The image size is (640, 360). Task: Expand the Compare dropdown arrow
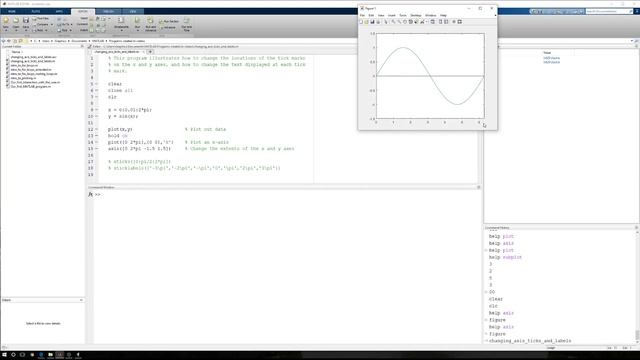52,24
